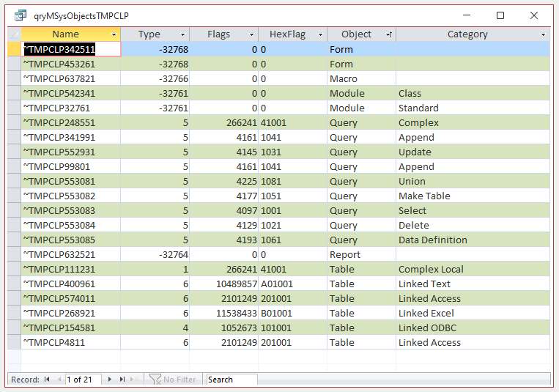Click the Category cell 'Linked Excel'
The width and height of the screenshot is (559, 392).
coord(473,313)
